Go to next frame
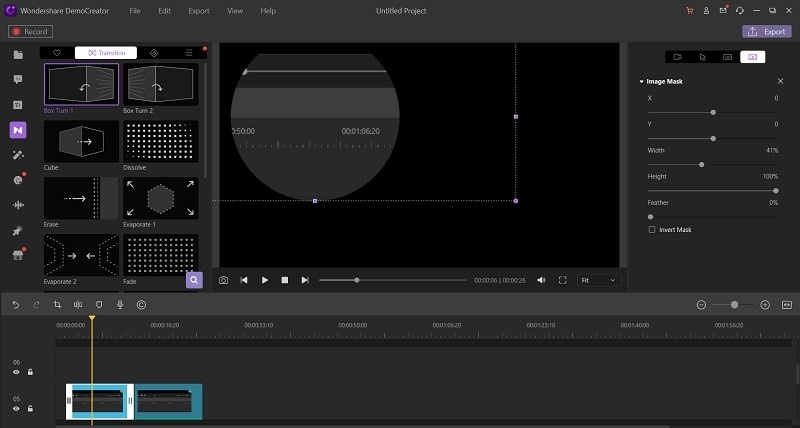Screen dimensions: 800x428 305,280
